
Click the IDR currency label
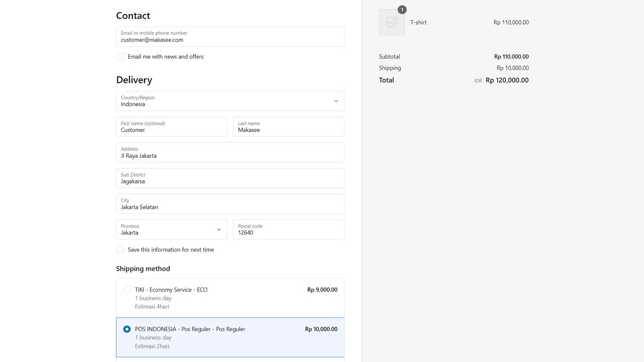(478, 81)
